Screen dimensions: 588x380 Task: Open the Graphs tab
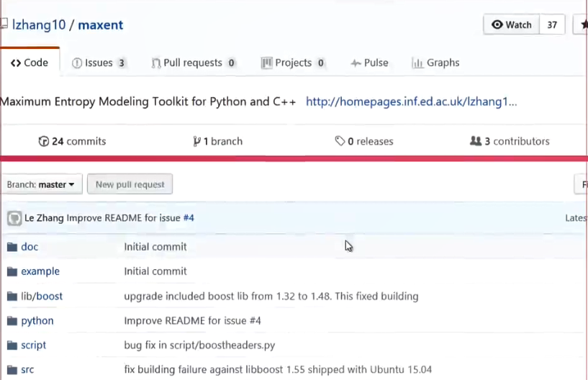pyautogui.click(x=435, y=63)
